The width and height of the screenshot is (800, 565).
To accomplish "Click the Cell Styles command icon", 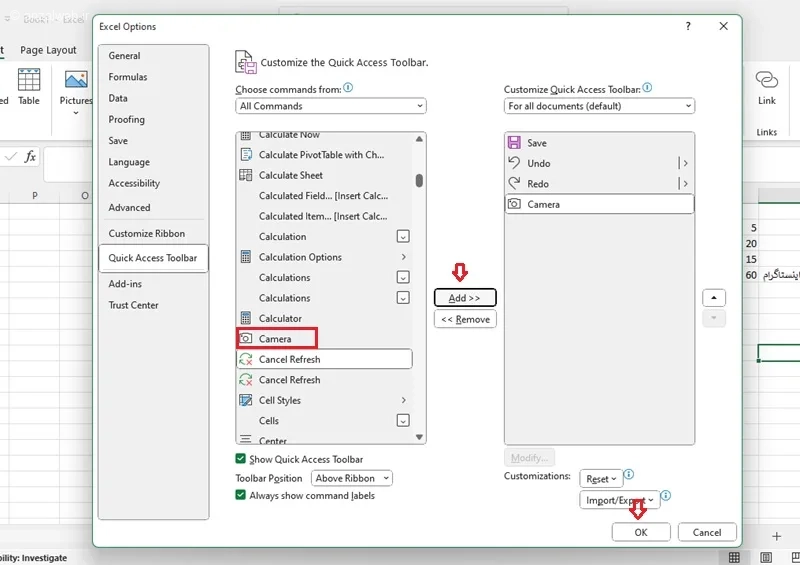I will pos(246,400).
